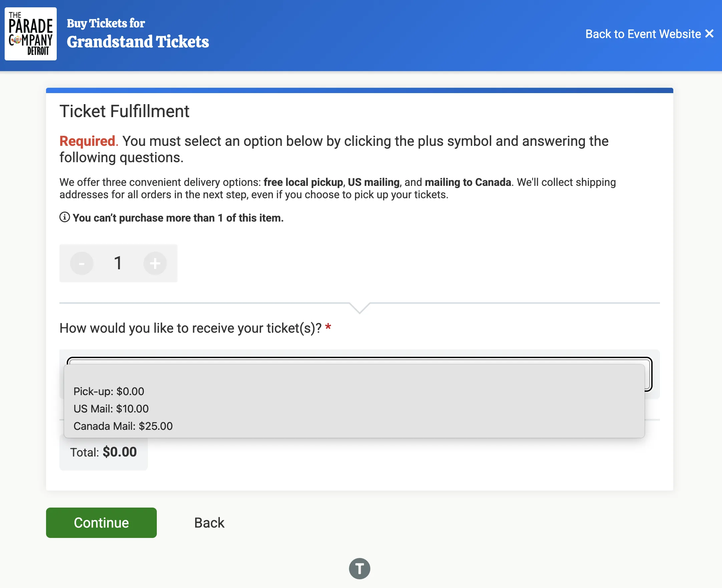This screenshot has width=722, height=588.
Task: Click the green Continue button
Action: (x=101, y=522)
